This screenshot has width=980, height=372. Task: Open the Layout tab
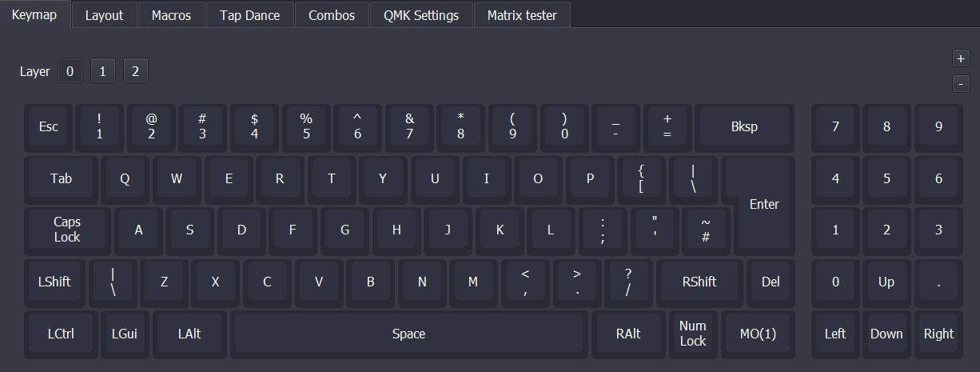point(104,15)
